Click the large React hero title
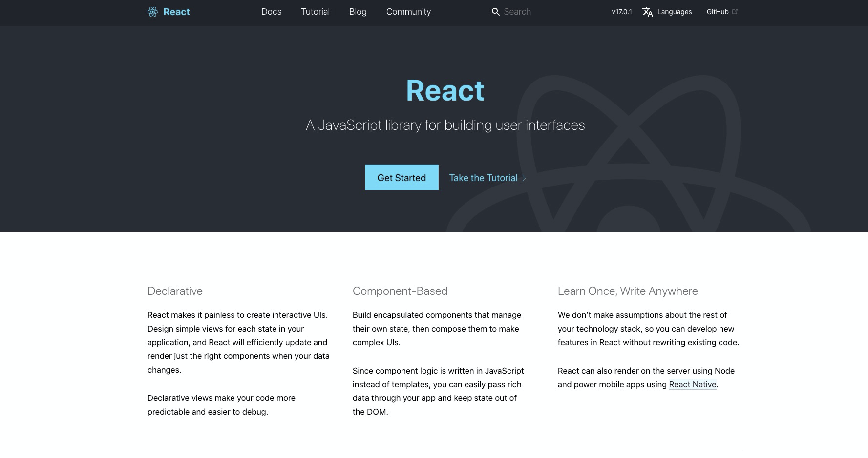This screenshot has width=868, height=458. click(445, 91)
